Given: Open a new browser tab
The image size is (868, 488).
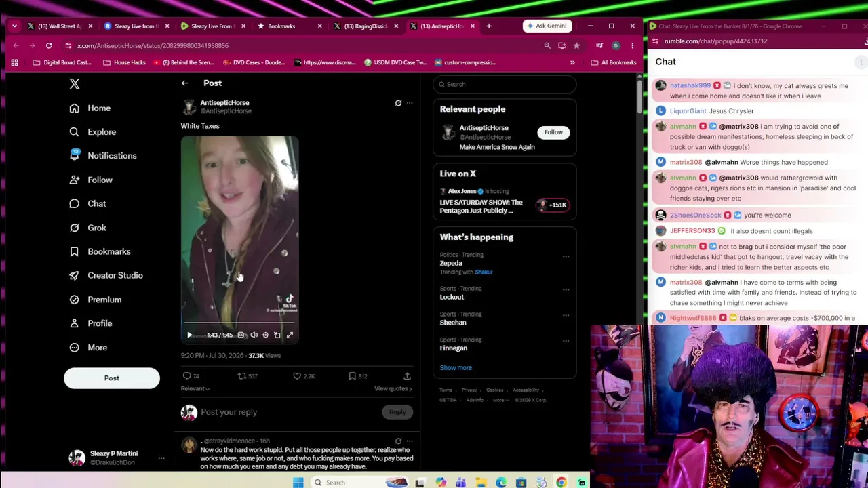Looking at the screenshot, I should (x=488, y=26).
